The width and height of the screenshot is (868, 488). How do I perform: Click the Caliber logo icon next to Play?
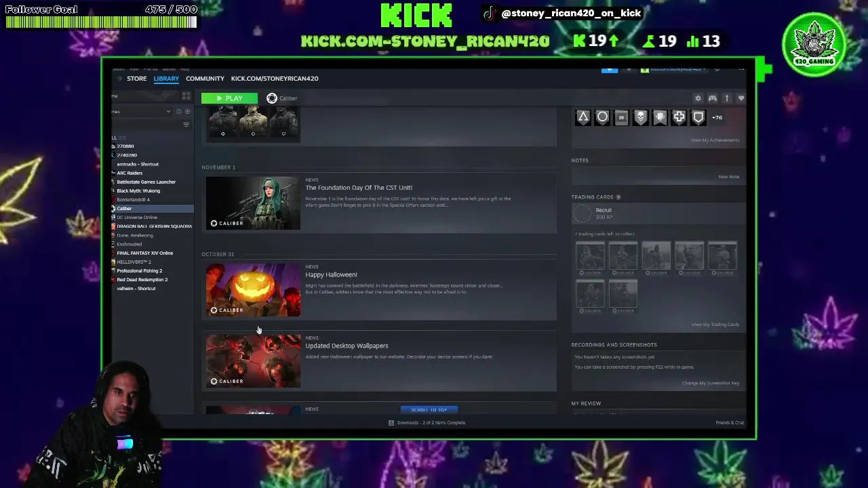tap(272, 98)
